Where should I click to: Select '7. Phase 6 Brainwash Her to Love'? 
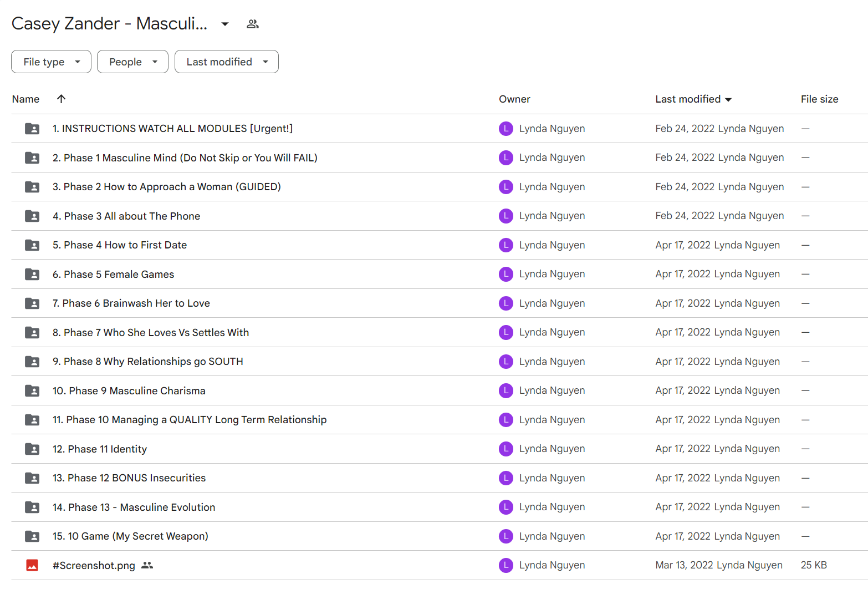pos(131,303)
